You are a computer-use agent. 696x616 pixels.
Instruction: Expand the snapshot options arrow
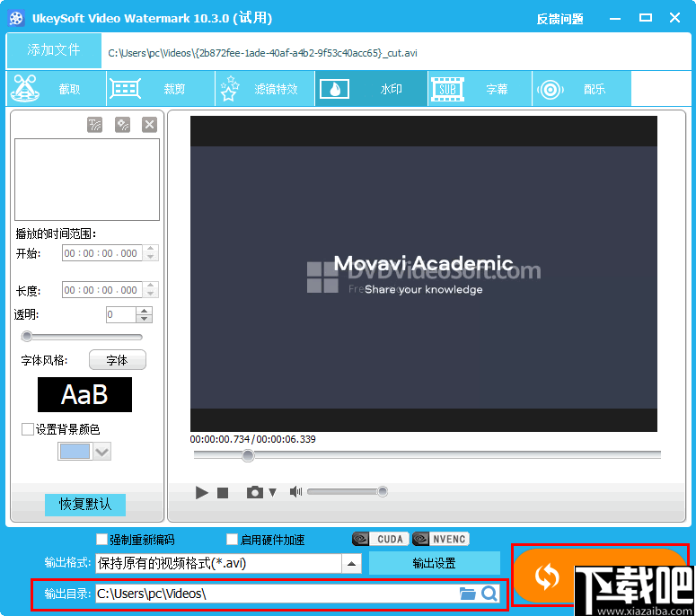click(272, 492)
